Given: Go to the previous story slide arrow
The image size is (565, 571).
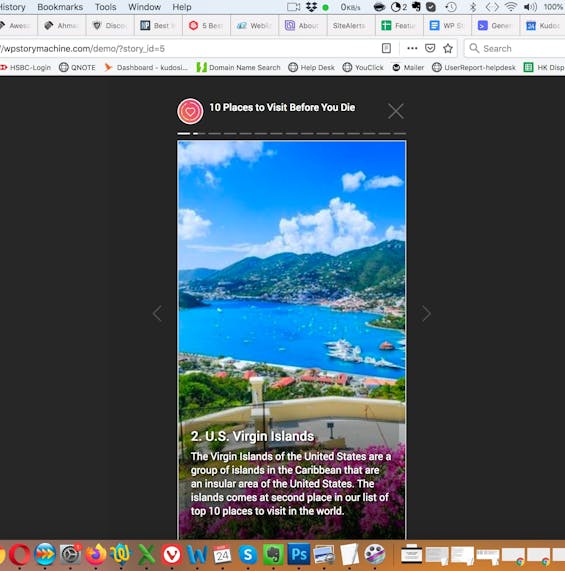Looking at the screenshot, I should click(157, 314).
